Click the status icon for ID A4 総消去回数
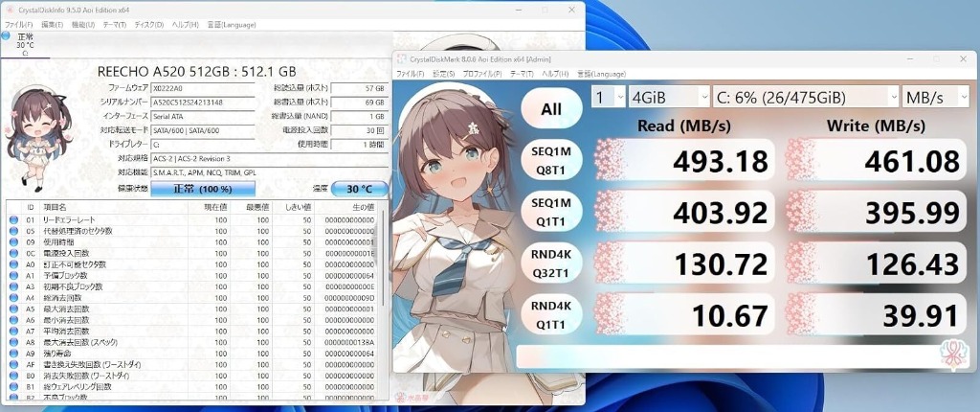Image resolution: width=980 pixels, height=412 pixels. click(13, 297)
